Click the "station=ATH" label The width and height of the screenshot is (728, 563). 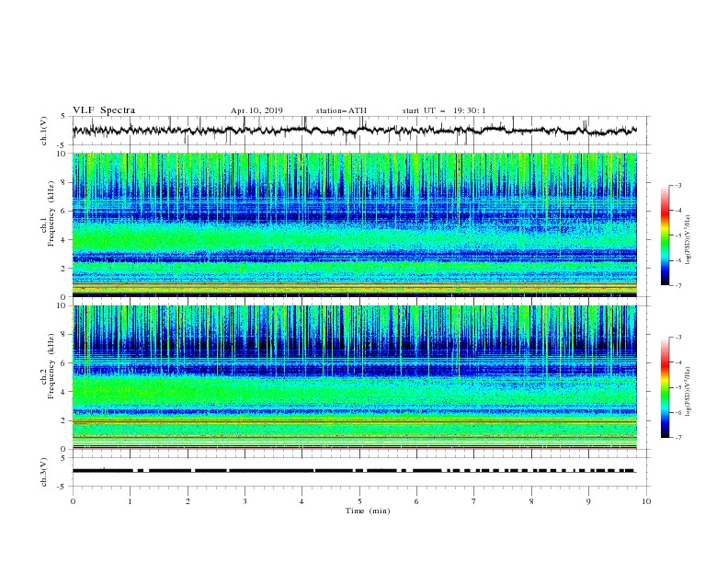(341, 110)
